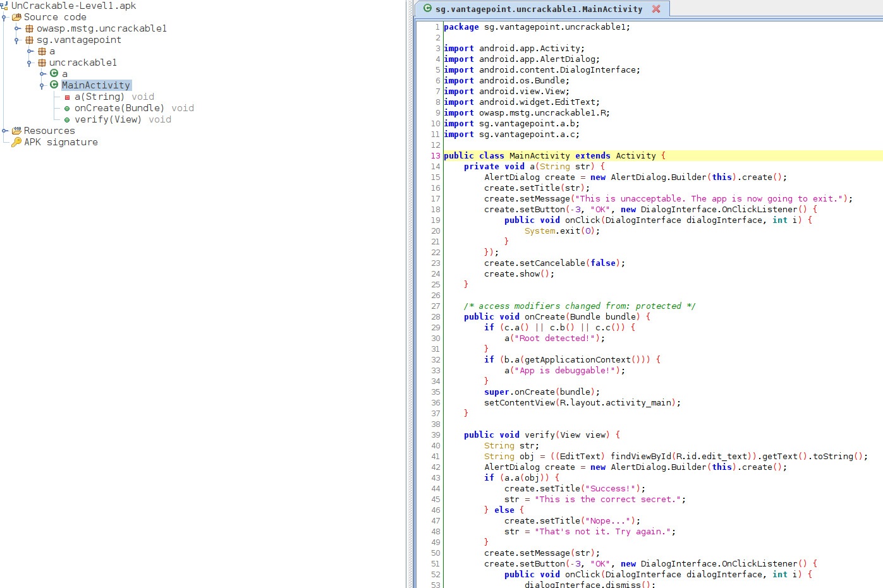Click 'if (a.a(obj))' on line 43

point(521,477)
